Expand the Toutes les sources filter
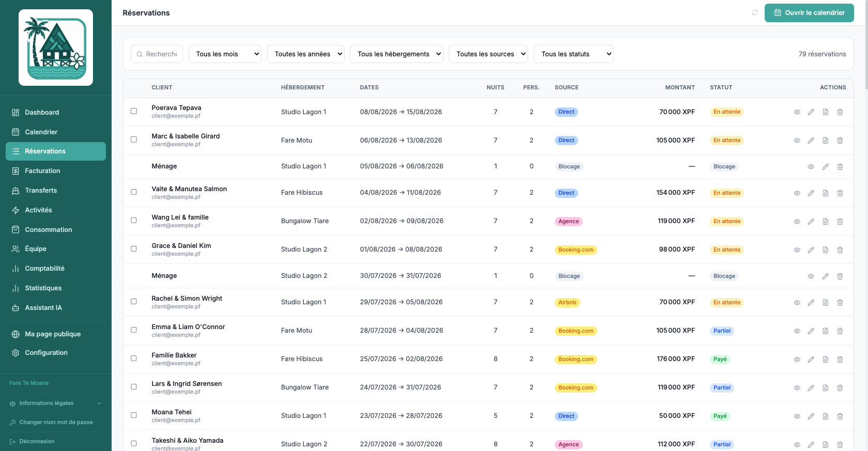Screen dimensions: 868x451 click(x=488, y=54)
